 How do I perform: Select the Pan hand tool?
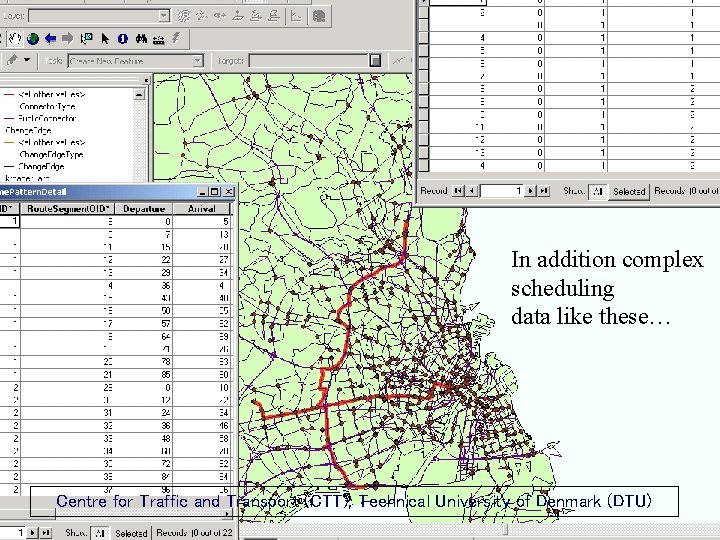tap(15, 39)
